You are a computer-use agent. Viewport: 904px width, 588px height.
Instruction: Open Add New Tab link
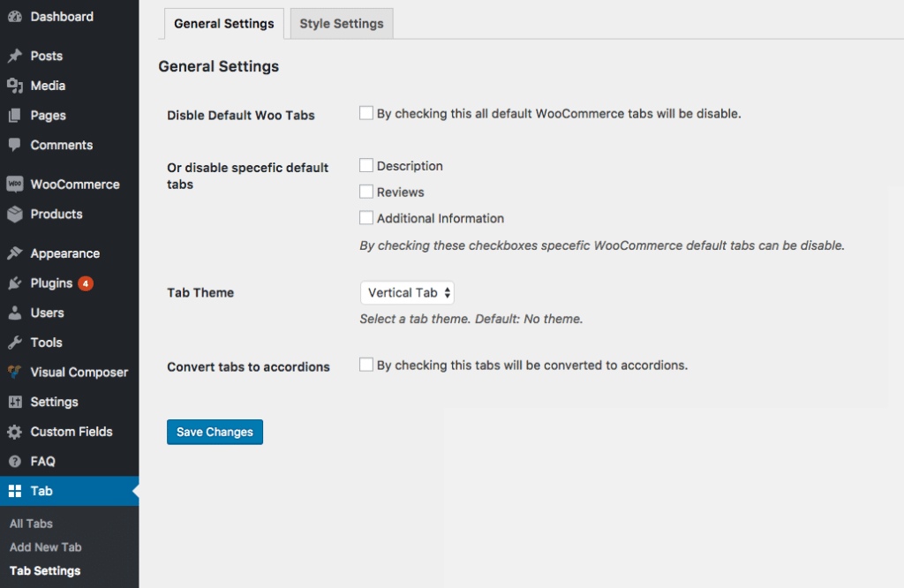(x=45, y=547)
